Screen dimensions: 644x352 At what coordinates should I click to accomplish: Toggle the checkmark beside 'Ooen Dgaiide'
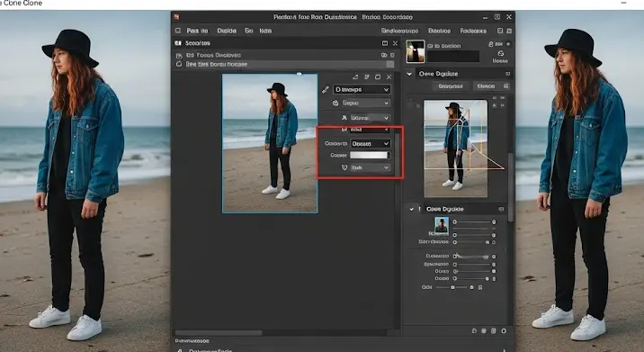(412, 209)
